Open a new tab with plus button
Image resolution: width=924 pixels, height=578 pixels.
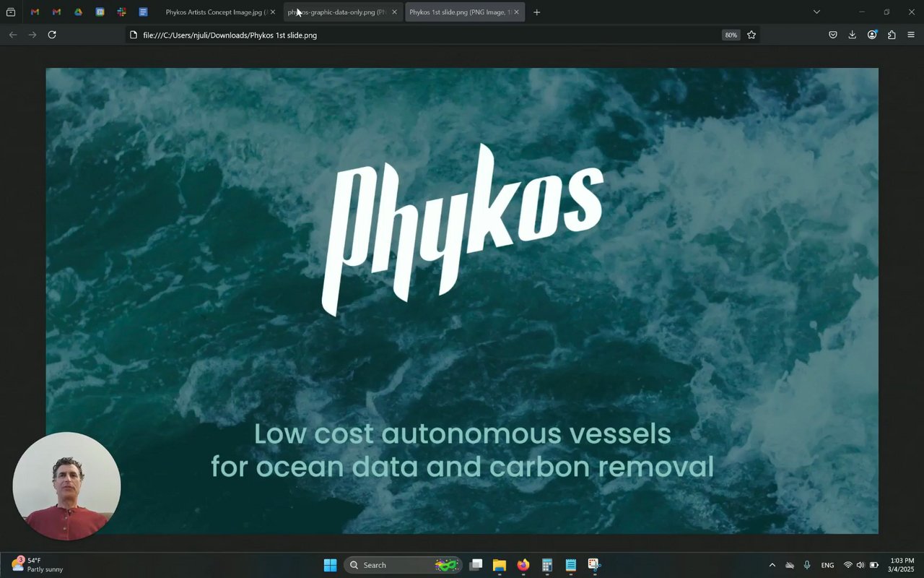click(x=536, y=12)
